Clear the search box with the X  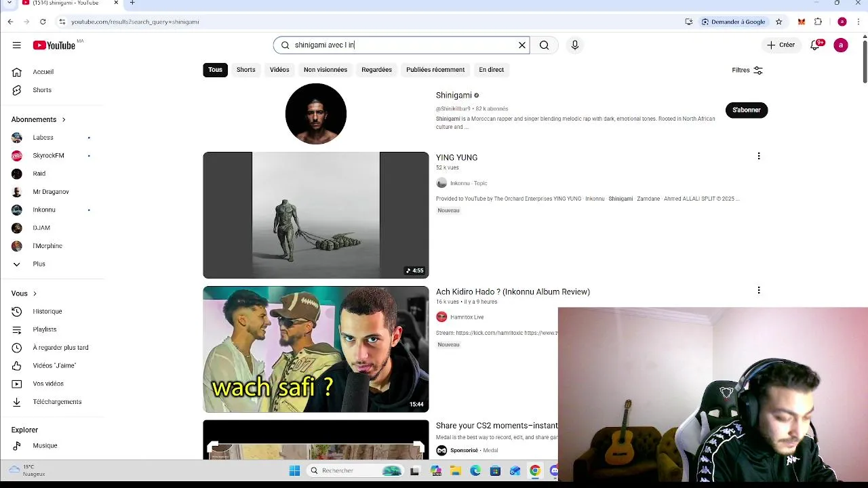(x=522, y=45)
